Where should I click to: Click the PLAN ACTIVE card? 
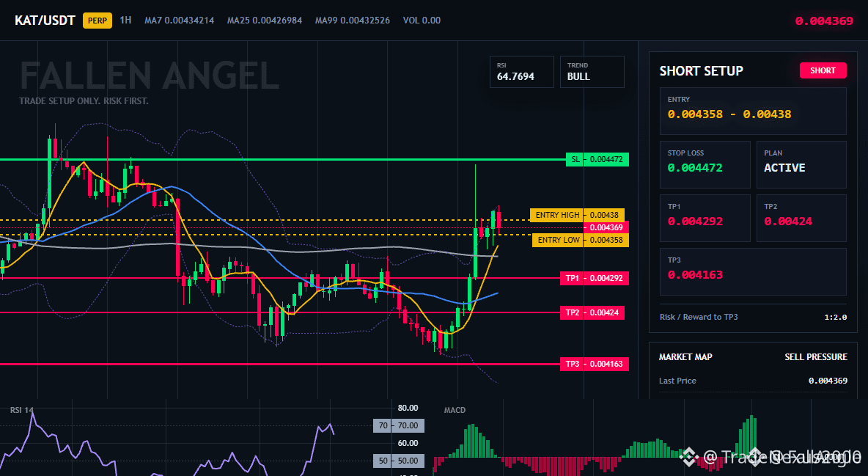pyautogui.click(x=801, y=164)
